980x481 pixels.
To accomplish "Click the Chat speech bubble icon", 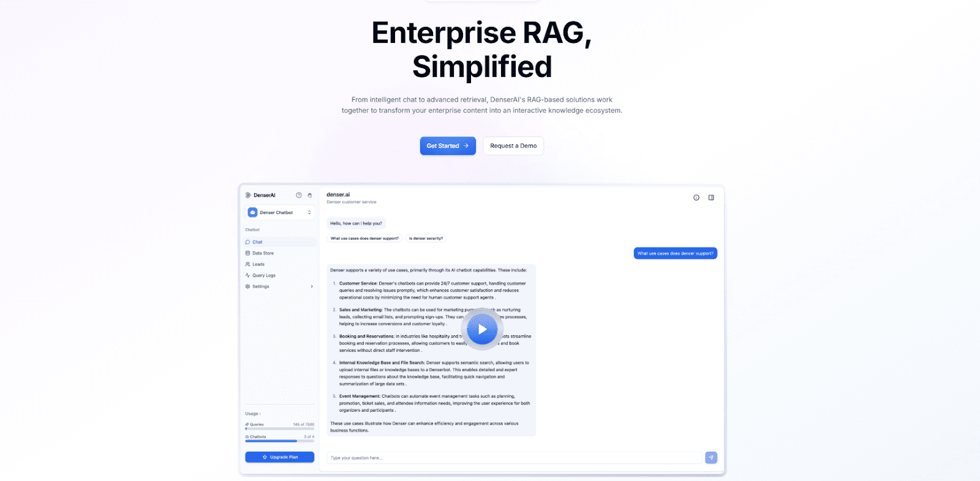I will (247, 242).
